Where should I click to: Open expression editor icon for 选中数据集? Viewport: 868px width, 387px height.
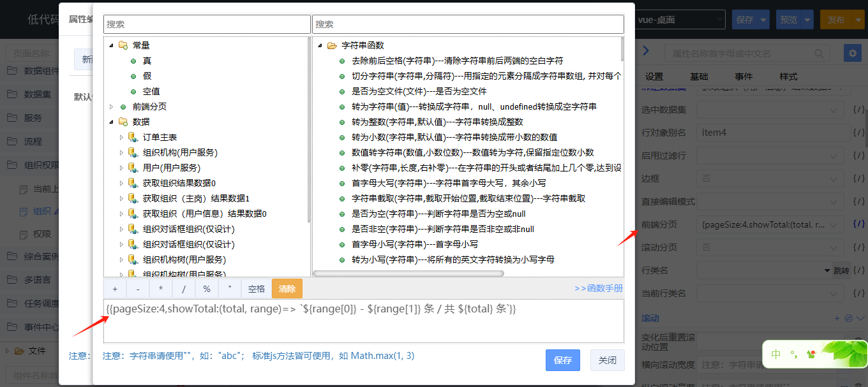point(860,110)
